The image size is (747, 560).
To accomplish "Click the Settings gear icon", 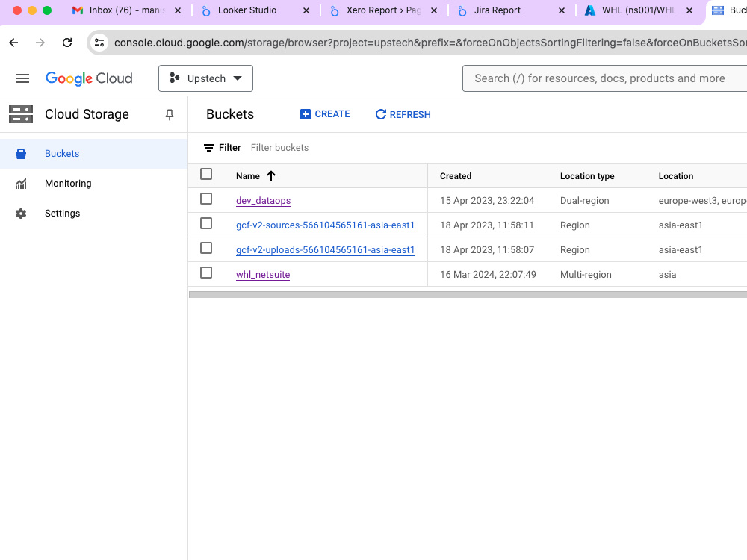I will pyautogui.click(x=20, y=214).
